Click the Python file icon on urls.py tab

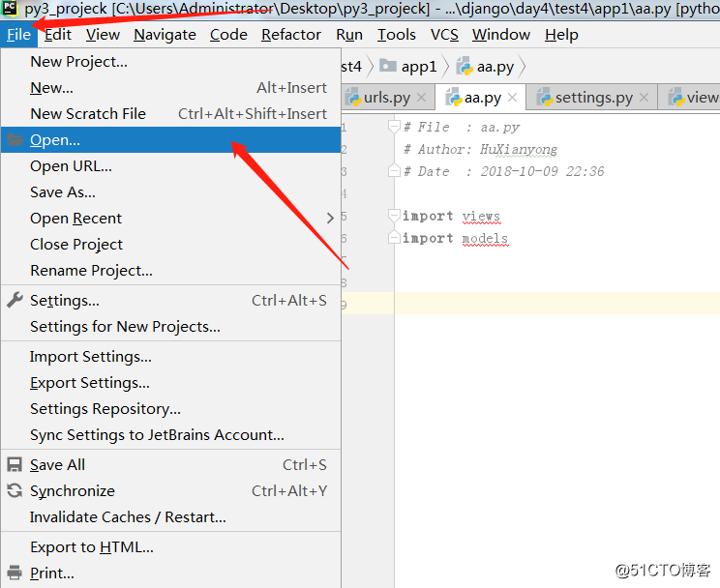coord(354,98)
